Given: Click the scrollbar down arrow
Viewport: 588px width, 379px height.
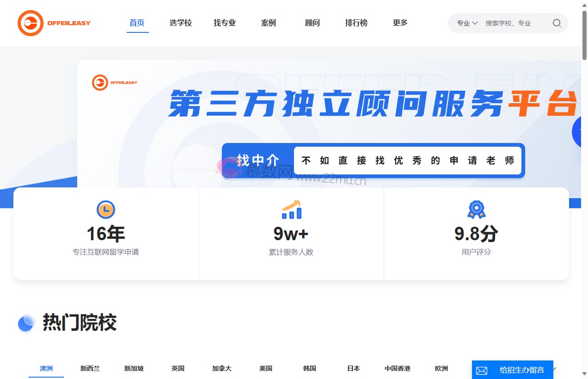Looking at the screenshot, I should [x=584, y=374].
